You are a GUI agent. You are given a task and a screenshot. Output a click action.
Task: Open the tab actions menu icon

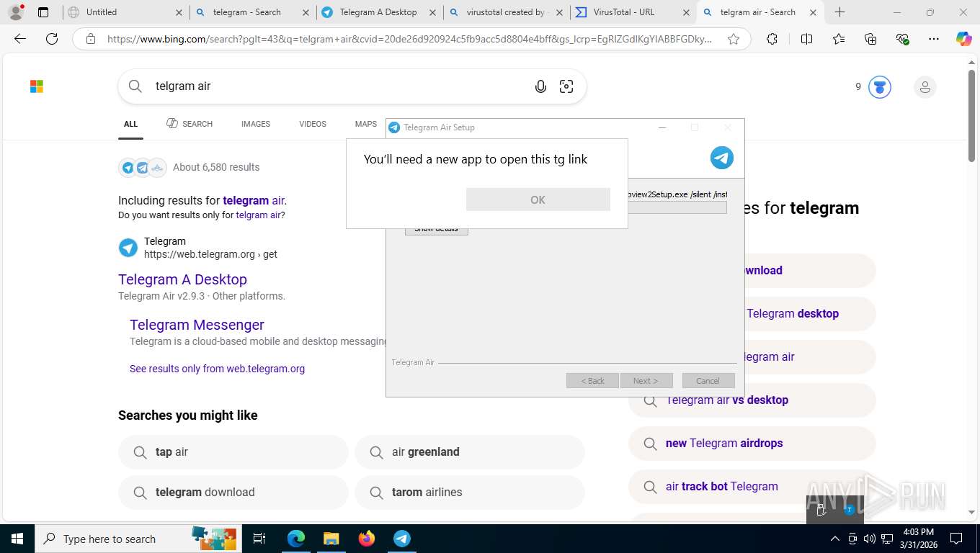click(43, 12)
